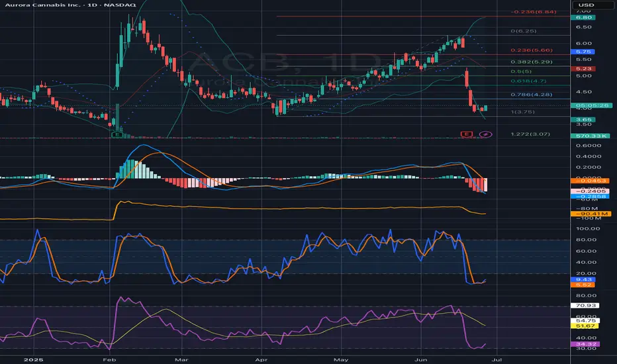Click the 5.23 red price label
Image resolution: width=617 pixels, height=364 pixels.
[x=583, y=69]
